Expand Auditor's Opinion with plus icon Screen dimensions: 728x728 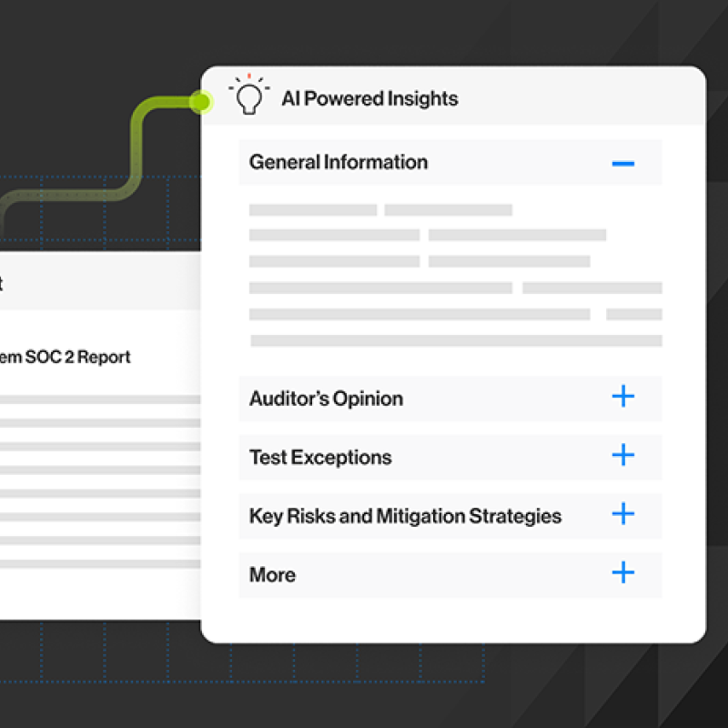pyautogui.click(x=623, y=396)
